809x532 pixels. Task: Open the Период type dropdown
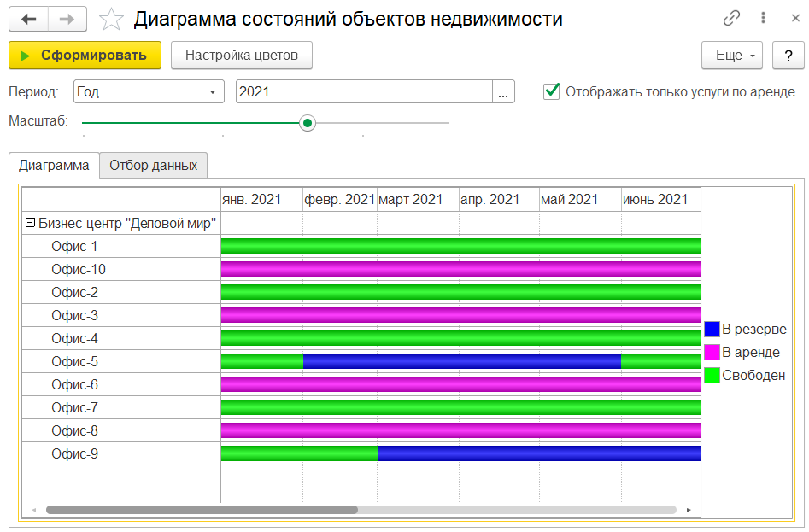212,91
